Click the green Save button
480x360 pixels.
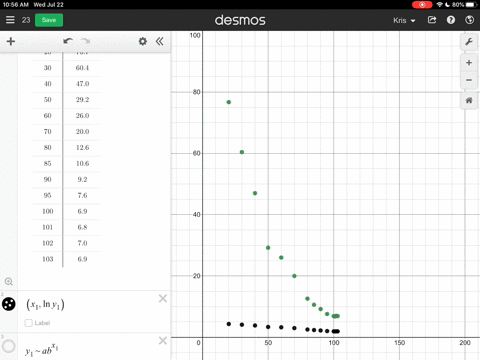click(x=49, y=20)
